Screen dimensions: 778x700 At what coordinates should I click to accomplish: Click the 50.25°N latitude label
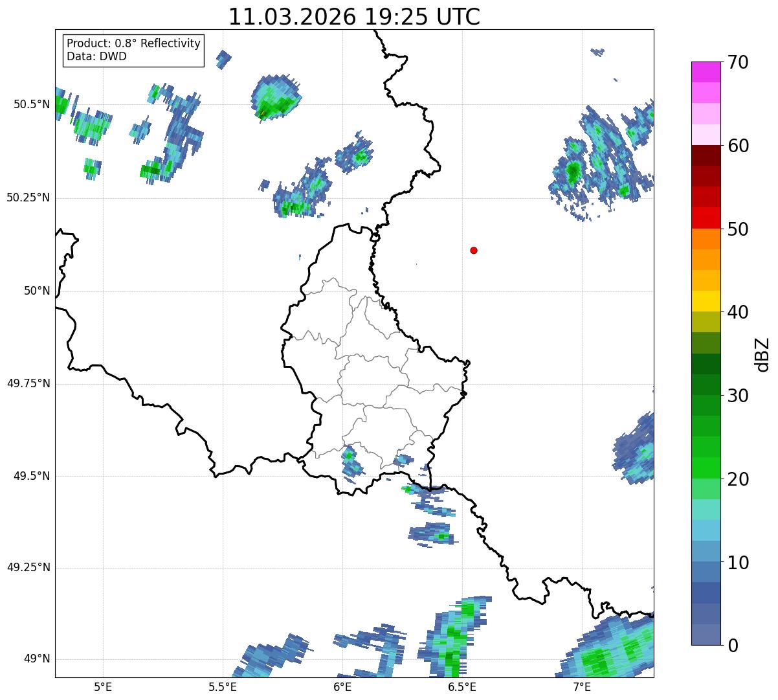pyautogui.click(x=28, y=198)
